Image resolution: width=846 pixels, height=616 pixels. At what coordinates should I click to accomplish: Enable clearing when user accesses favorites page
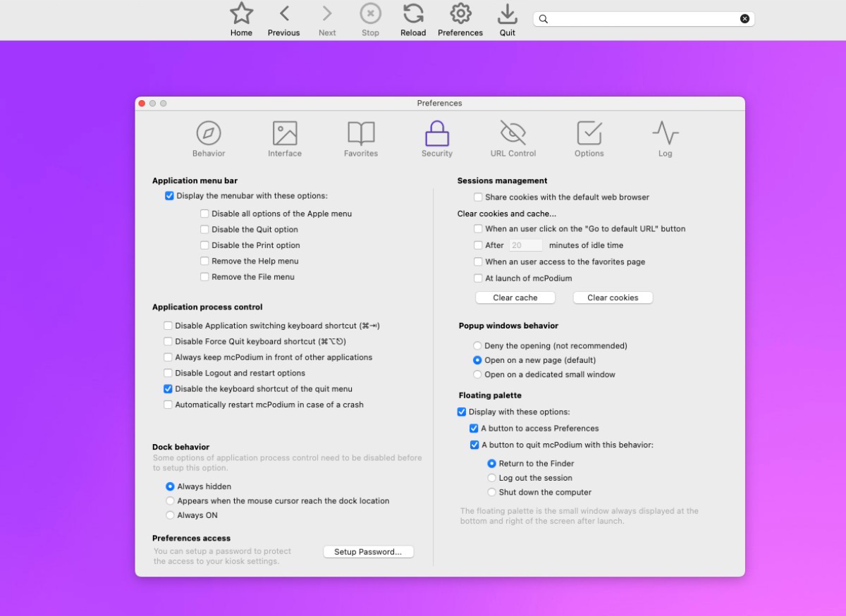coord(478,262)
